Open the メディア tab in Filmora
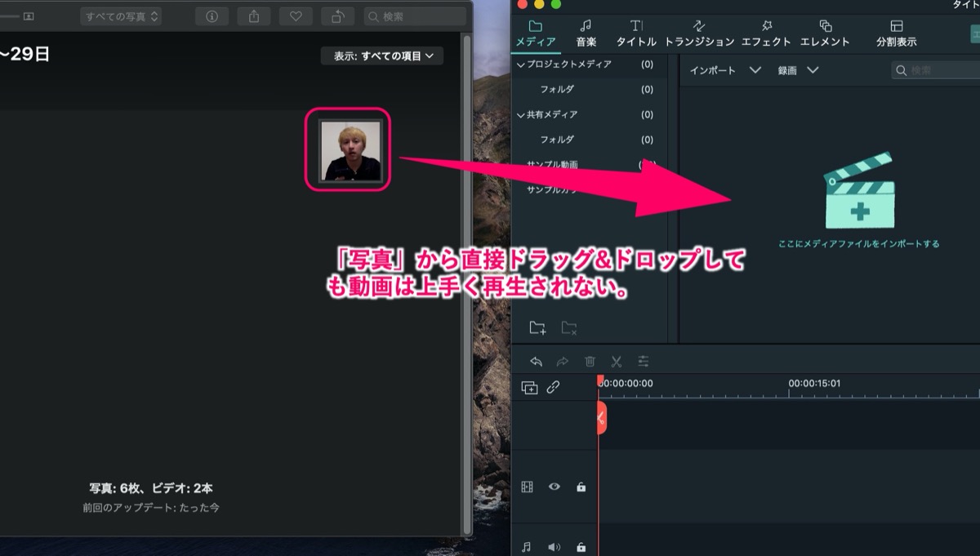This screenshot has height=556, width=980. click(536, 33)
